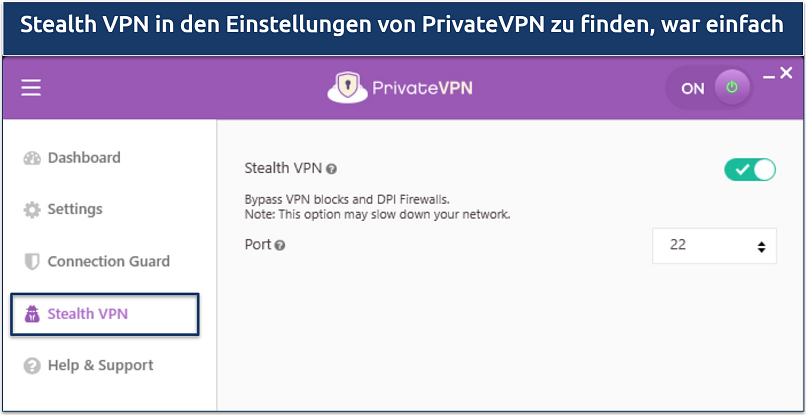Open the Settings section

point(75,210)
